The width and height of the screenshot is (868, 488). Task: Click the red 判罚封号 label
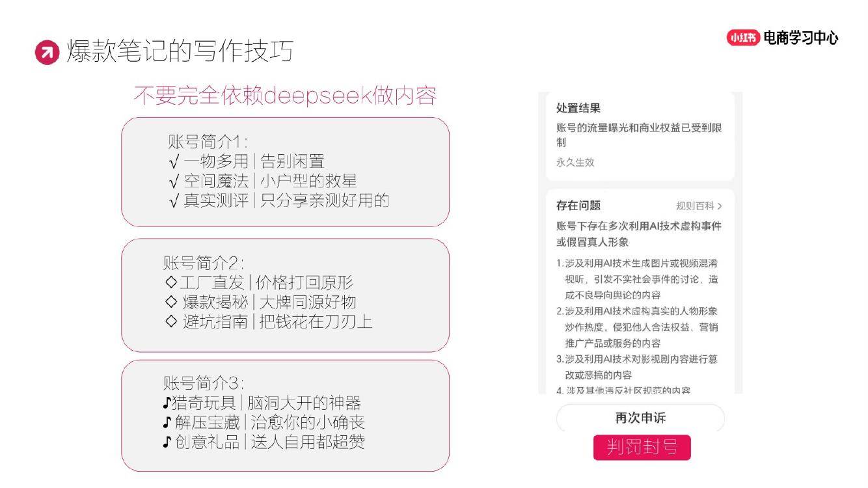(x=642, y=447)
